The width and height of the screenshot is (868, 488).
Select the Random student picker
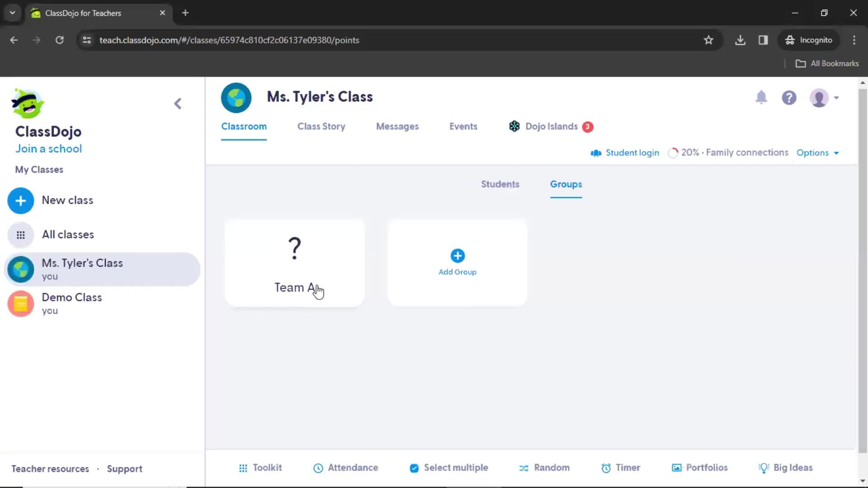544,467
